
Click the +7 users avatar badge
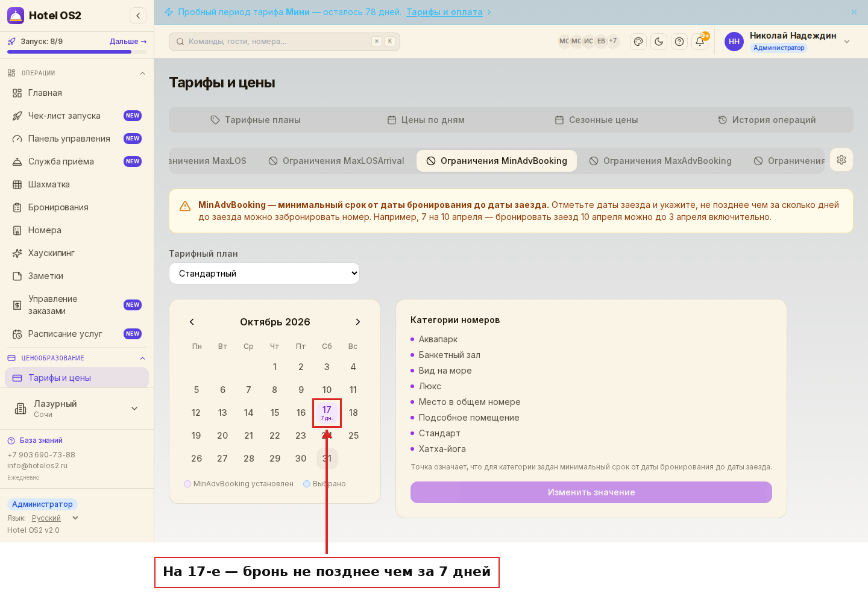click(x=613, y=41)
